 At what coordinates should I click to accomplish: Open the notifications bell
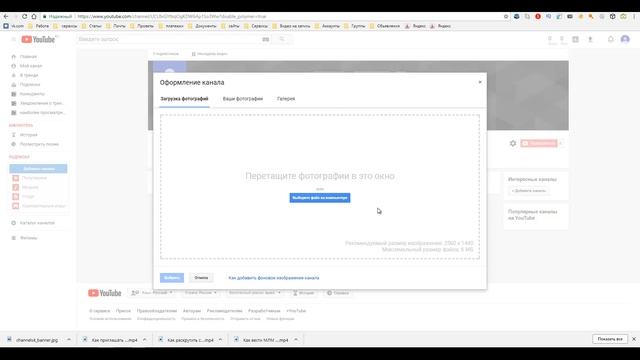tap(611, 39)
